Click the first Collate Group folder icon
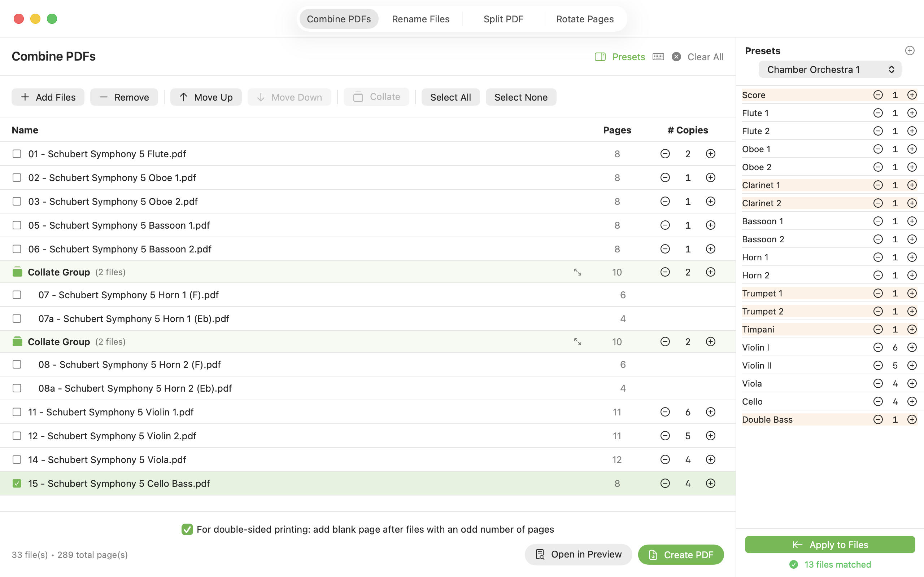Viewport: 924px width, 577px height. pyautogui.click(x=17, y=272)
